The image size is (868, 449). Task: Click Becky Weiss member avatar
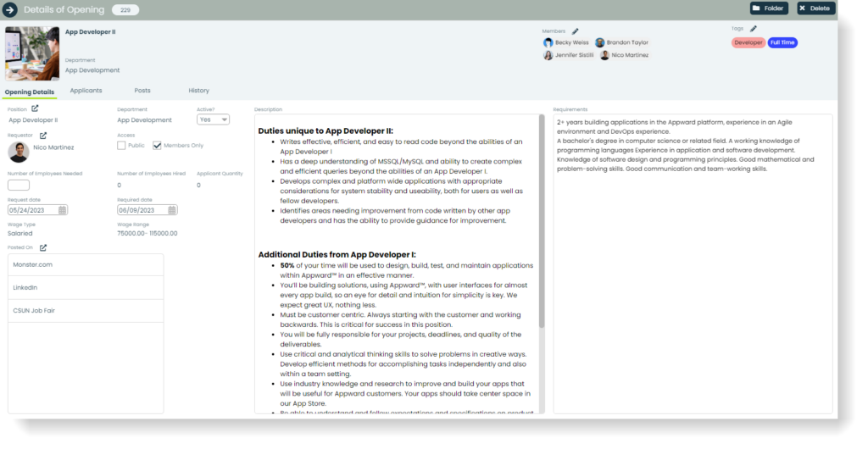tap(548, 42)
